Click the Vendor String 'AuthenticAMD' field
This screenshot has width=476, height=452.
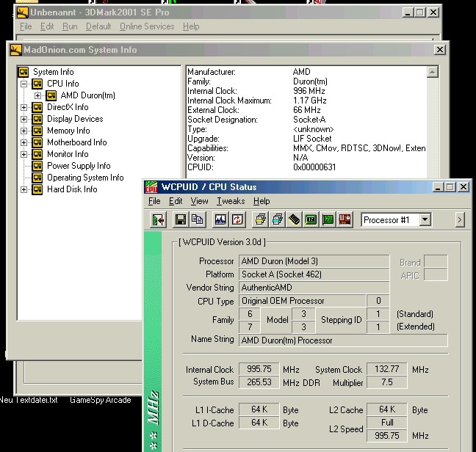(x=314, y=288)
